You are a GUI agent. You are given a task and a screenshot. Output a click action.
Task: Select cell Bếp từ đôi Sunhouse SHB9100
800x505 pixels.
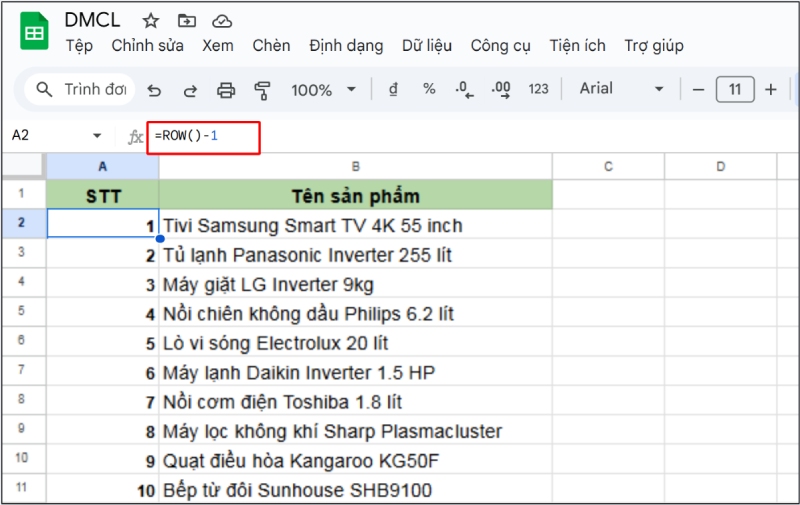pyautogui.click(x=356, y=489)
